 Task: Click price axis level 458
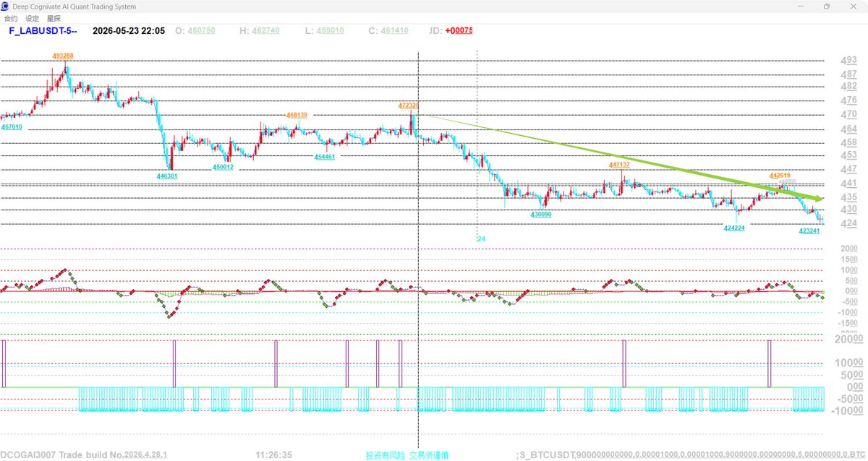(x=848, y=142)
